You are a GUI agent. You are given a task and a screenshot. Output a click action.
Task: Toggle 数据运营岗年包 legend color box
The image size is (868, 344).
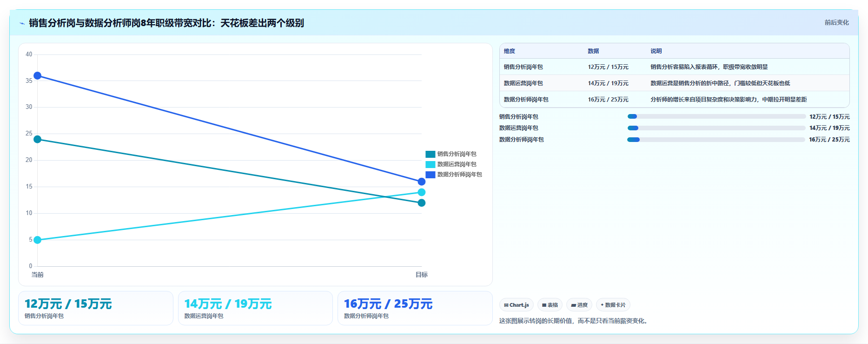tap(430, 164)
